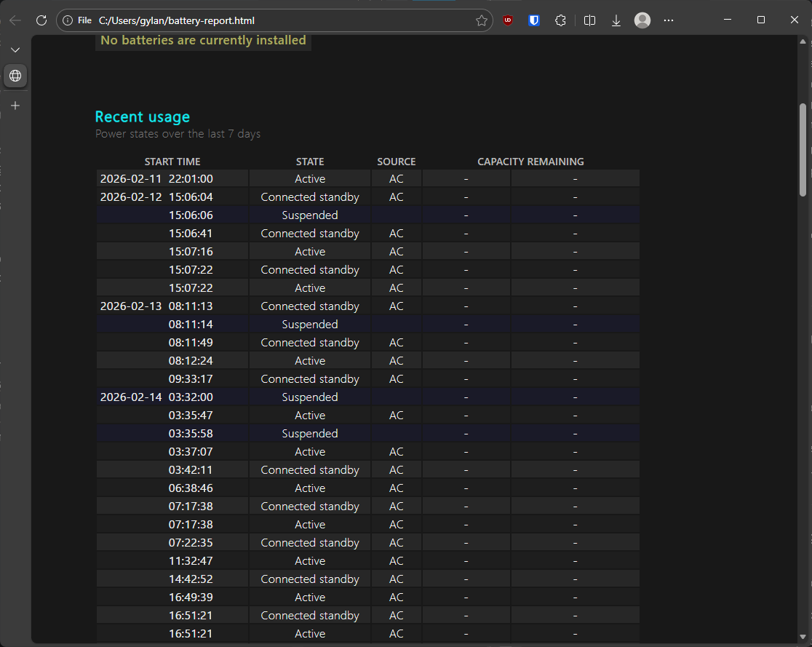Viewport: 812px width, 647px height.
Task: Click the Recent usage heading
Action: pyautogui.click(x=142, y=116)
